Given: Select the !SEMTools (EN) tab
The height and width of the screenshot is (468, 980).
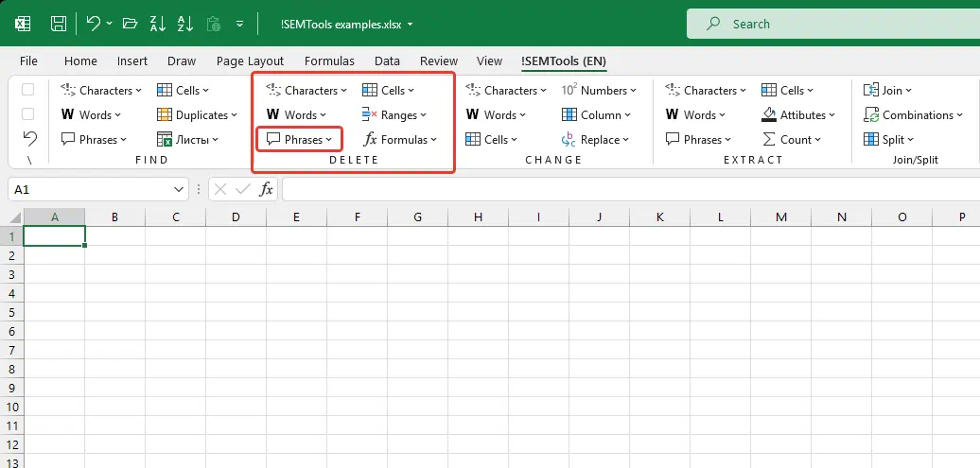Looking at the screenshot, I should (x=564, y=61).
